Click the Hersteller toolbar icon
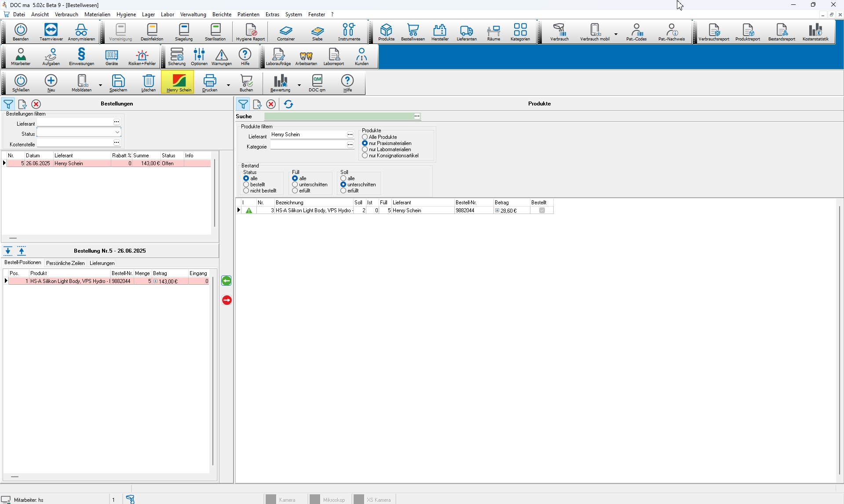The image size is (844, 504). coord(440,32)
